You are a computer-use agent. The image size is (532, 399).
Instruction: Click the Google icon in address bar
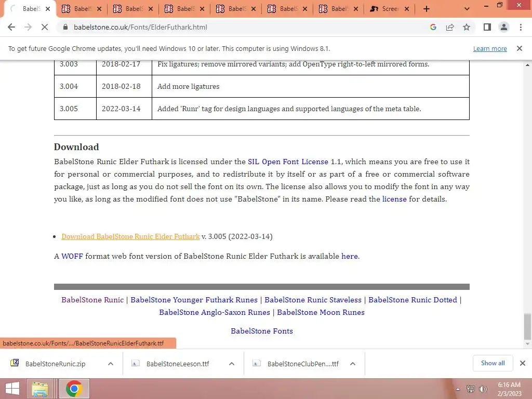pos(433,27)
